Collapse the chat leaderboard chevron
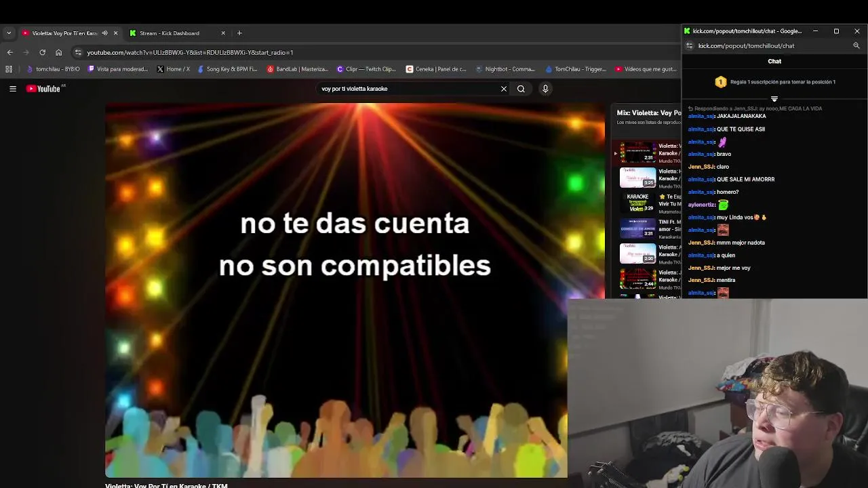 (774, 99)
